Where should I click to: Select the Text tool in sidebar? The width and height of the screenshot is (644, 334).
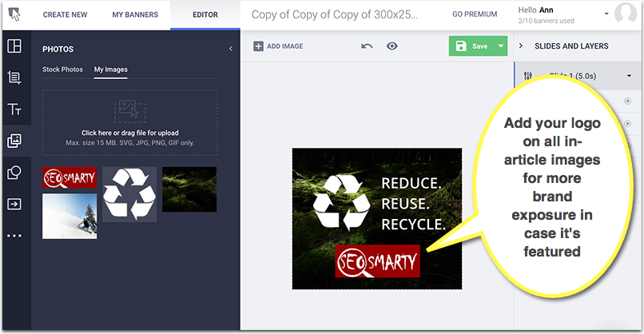point(14,109)
